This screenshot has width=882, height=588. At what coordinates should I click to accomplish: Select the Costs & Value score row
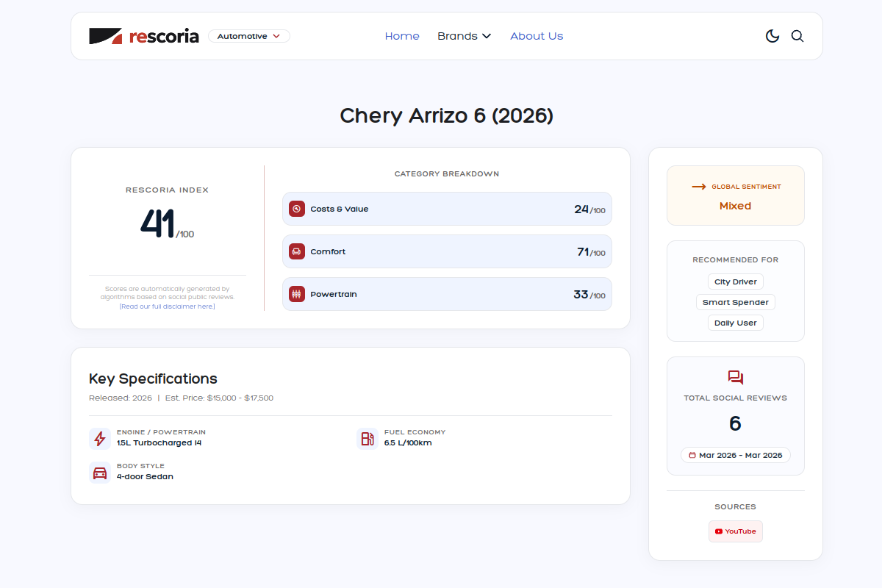447,209
